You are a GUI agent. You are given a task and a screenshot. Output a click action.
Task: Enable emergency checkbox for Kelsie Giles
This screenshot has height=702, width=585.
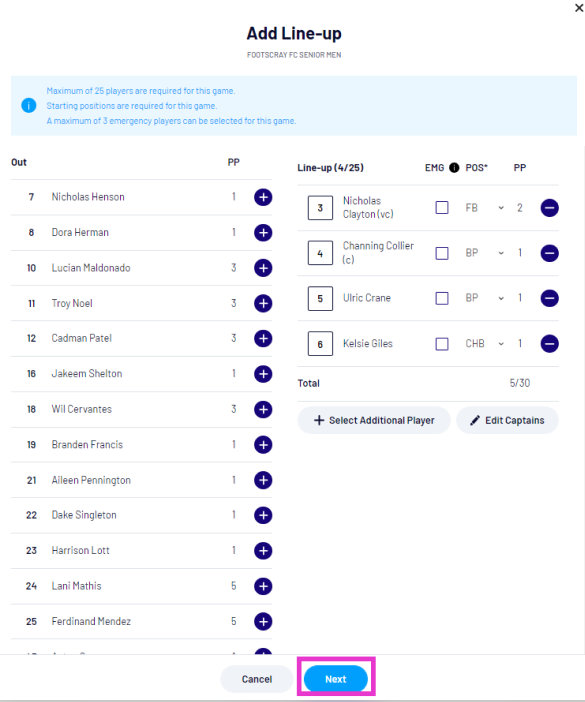coord(442,344)
